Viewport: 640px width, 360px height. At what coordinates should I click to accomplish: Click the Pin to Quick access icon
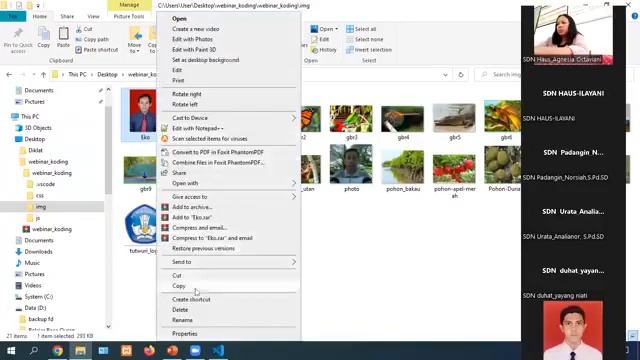18,40
